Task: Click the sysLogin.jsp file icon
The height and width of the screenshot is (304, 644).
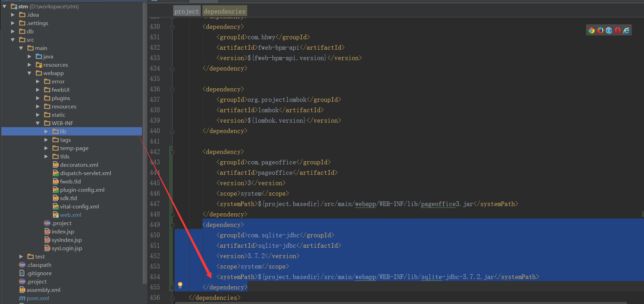Action: tap(47, 248)
